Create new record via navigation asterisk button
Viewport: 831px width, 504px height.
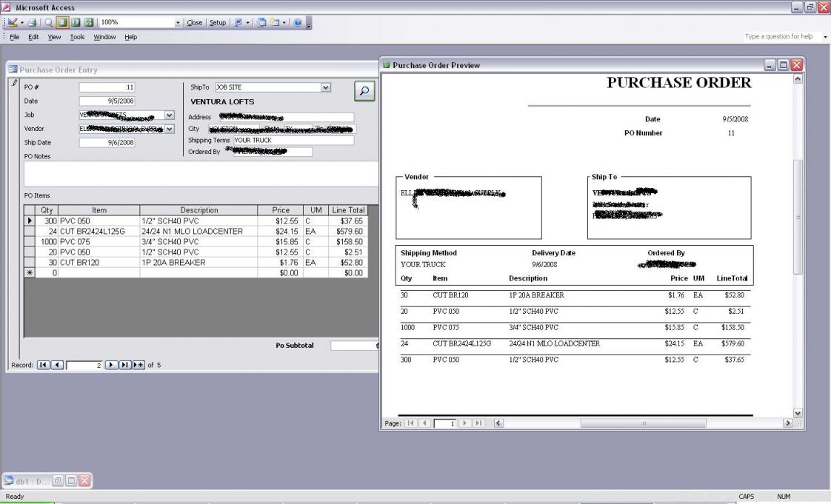coord(138,365)
